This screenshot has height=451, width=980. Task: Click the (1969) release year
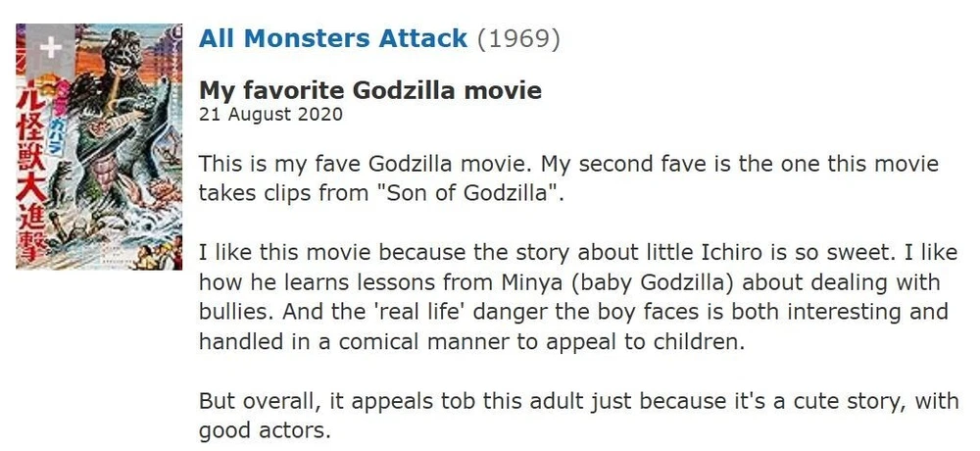(x=517, y=39)
